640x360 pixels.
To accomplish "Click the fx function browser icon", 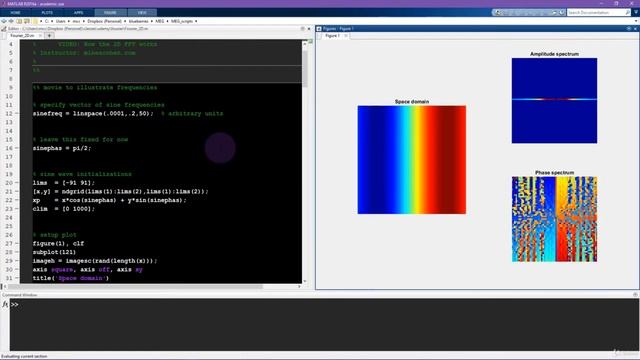I will pos(5,304).
